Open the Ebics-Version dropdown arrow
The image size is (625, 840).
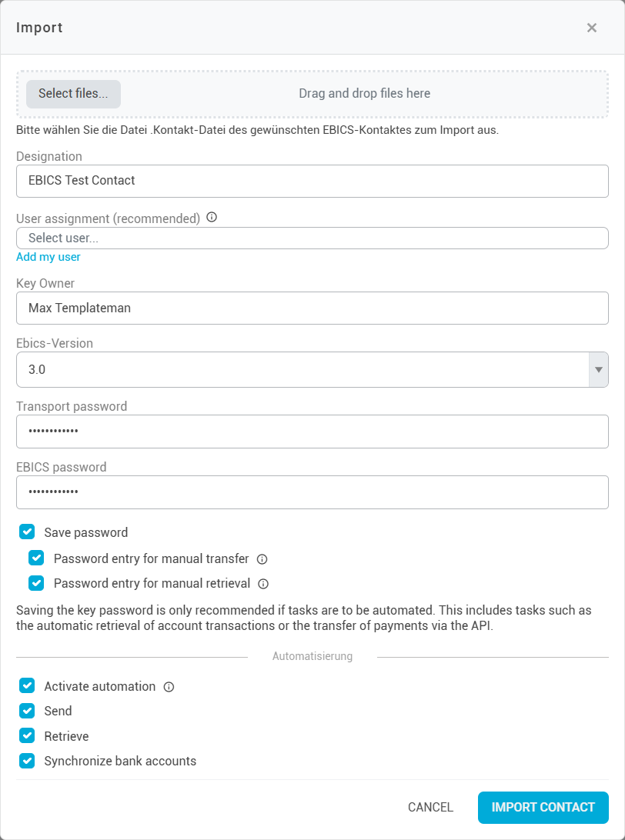coord(598,370)
